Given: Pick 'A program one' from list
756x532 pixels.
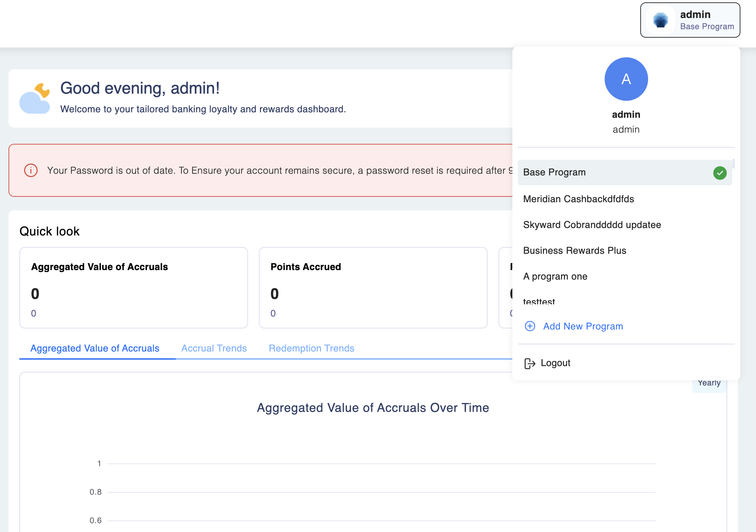Looking at the screenshot, I should (x=555, y=276).
